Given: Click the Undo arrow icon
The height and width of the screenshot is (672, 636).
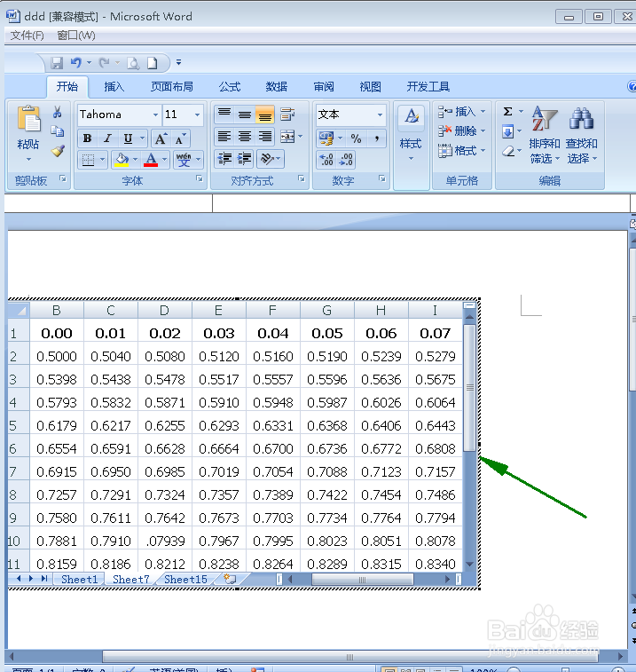Looking at the screenshot, I should tap(76, 63).
